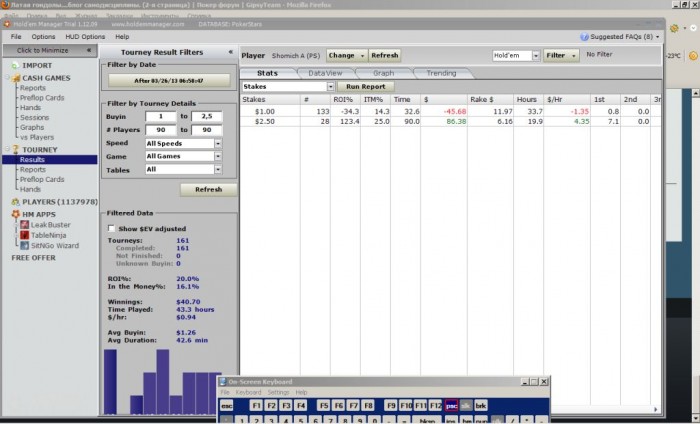
Task: Collapse Tourney Result Filters panel arrow
Action: [x=230, y=52]
